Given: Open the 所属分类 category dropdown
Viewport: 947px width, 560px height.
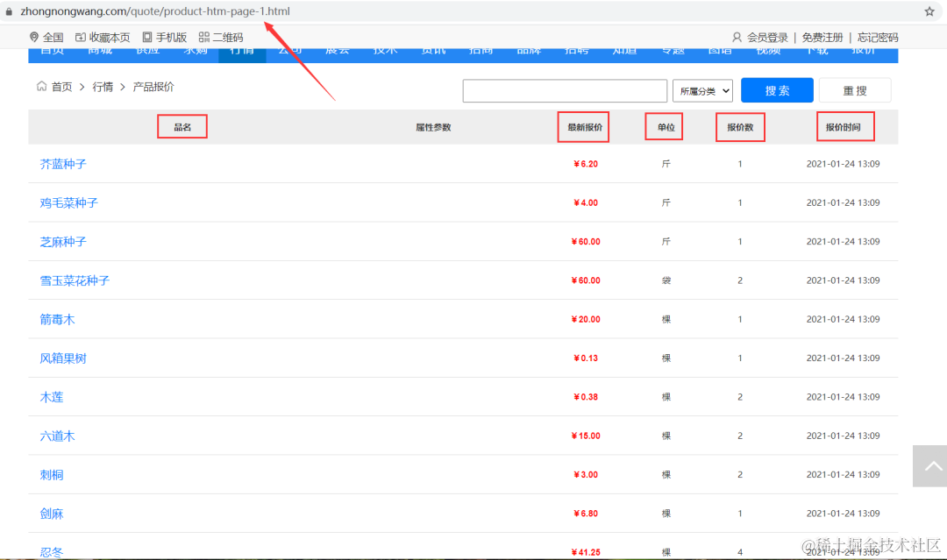Looking at the screenshot, I should (703, 91).
